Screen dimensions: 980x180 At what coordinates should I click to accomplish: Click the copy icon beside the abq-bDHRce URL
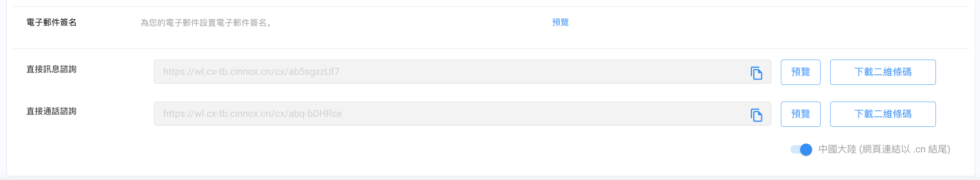[756, 115]
